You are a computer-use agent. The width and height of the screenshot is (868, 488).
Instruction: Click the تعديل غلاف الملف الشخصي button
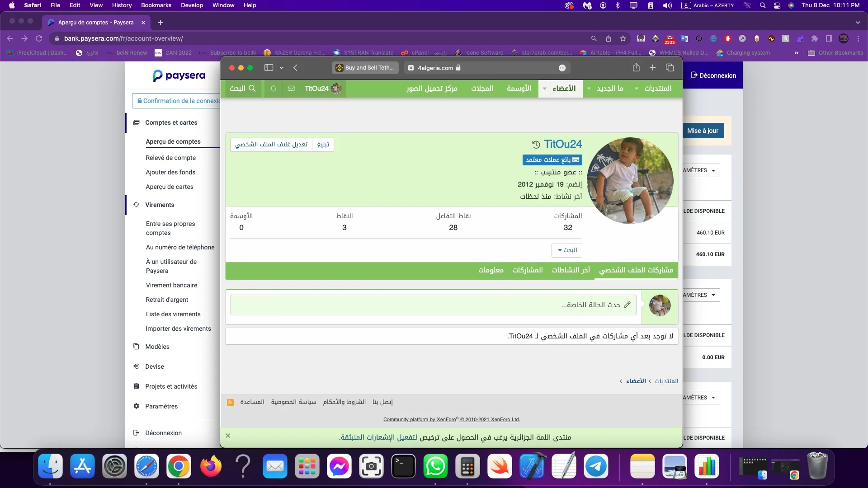[x=271, y=145]
